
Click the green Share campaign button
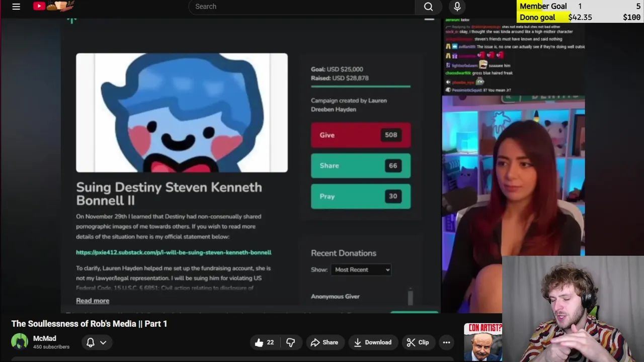point(361,165)
